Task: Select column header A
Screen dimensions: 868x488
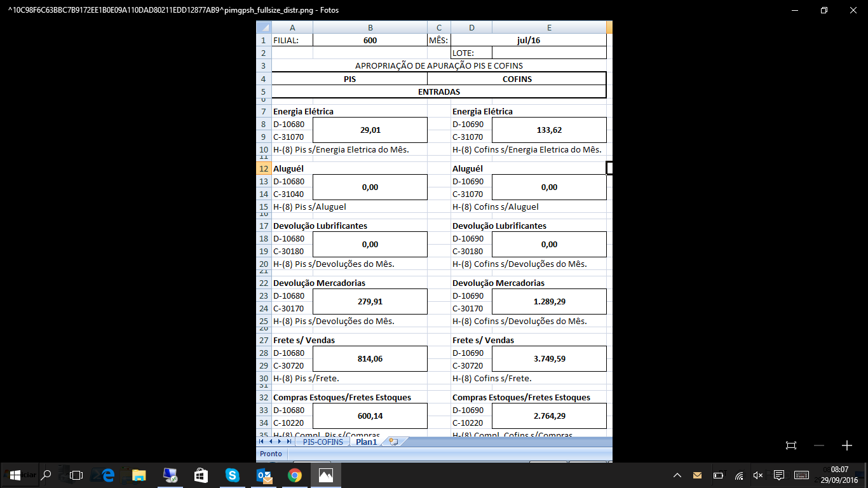Action: tap(292, 27)
